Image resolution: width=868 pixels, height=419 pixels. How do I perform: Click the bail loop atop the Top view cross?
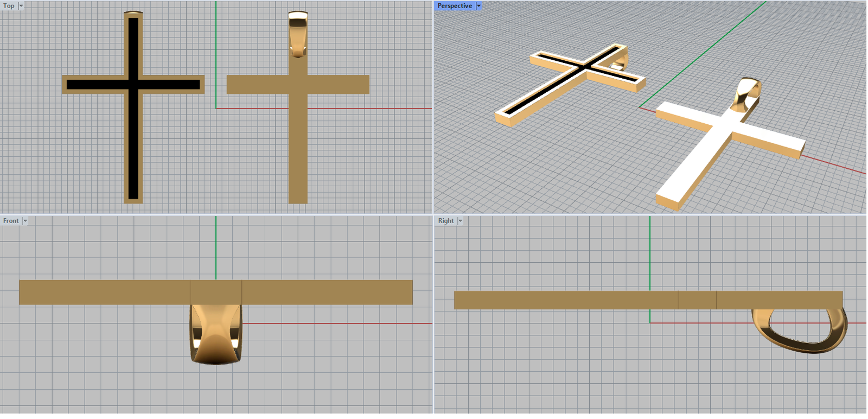(298, 34)
